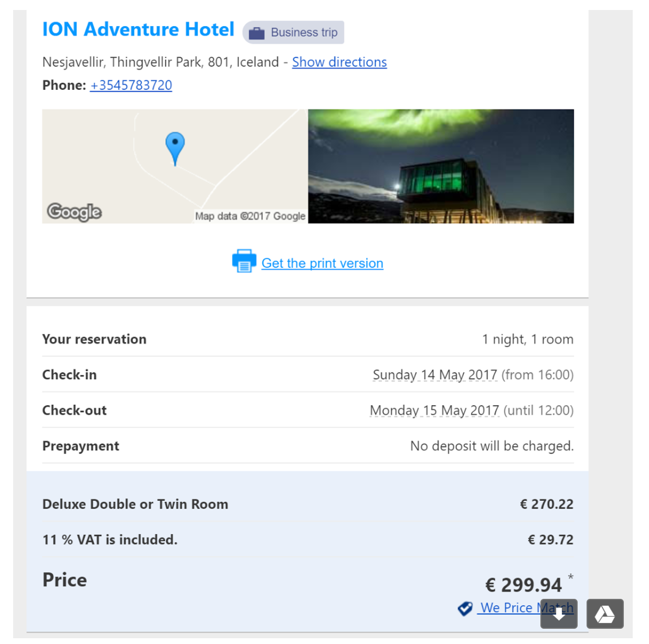The width and height of the screenshot is (649, 644).
Task: Open Get the print version link
Action: click(x=322, y=263)
